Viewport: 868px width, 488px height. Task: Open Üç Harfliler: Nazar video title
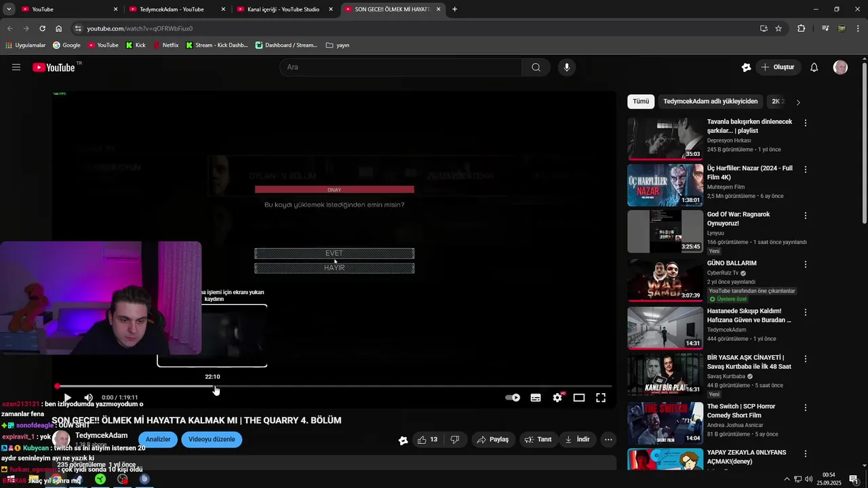coord(749,172)
